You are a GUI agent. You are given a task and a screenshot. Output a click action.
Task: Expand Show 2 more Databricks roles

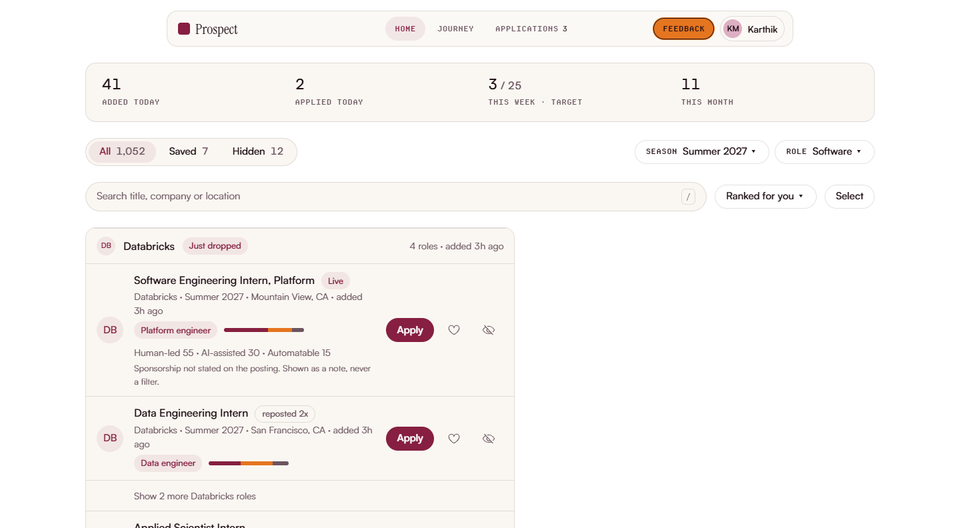point(195,496)
